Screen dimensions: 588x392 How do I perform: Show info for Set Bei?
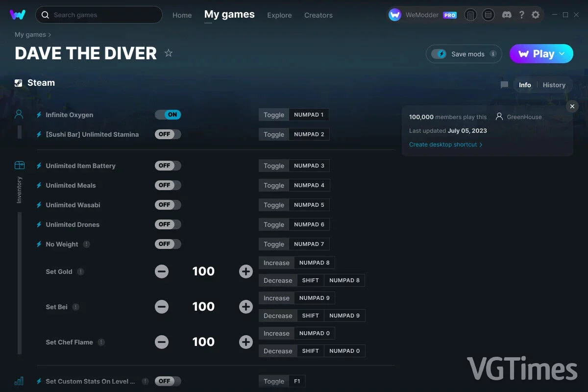click(76, 307)
